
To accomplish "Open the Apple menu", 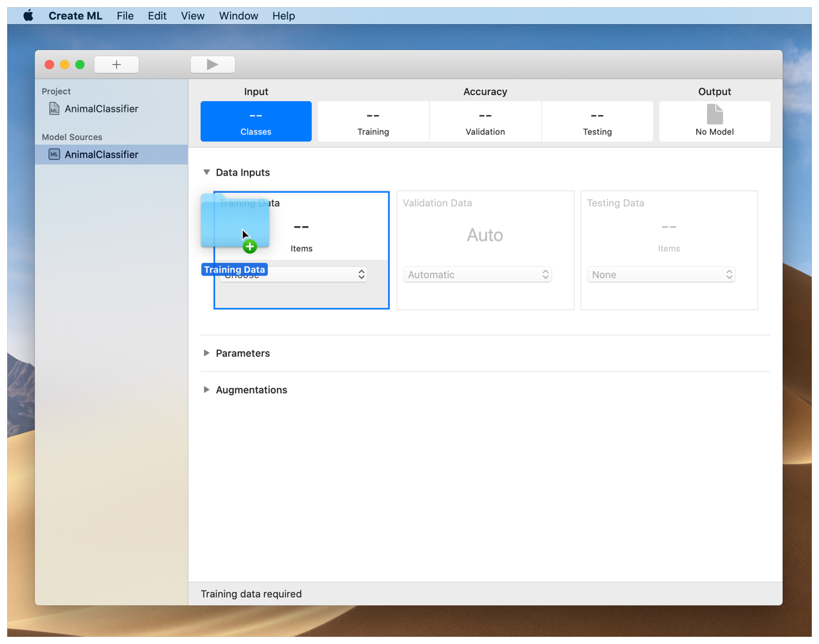I will pos(28,16).
